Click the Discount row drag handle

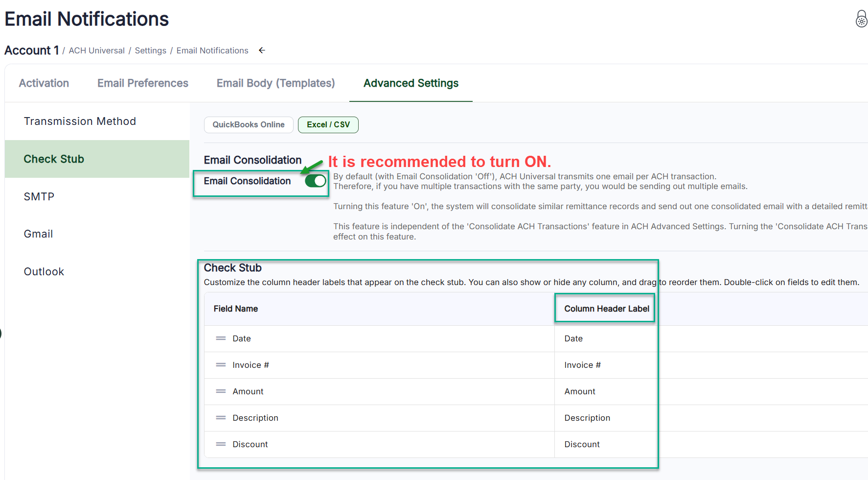(x=221, y=444)
